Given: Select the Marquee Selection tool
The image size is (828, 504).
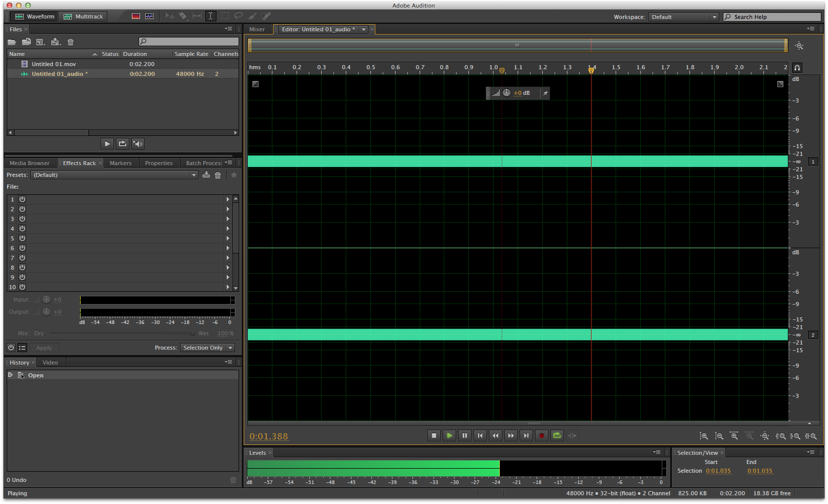Looking at the screenshot, I should 225,16.
